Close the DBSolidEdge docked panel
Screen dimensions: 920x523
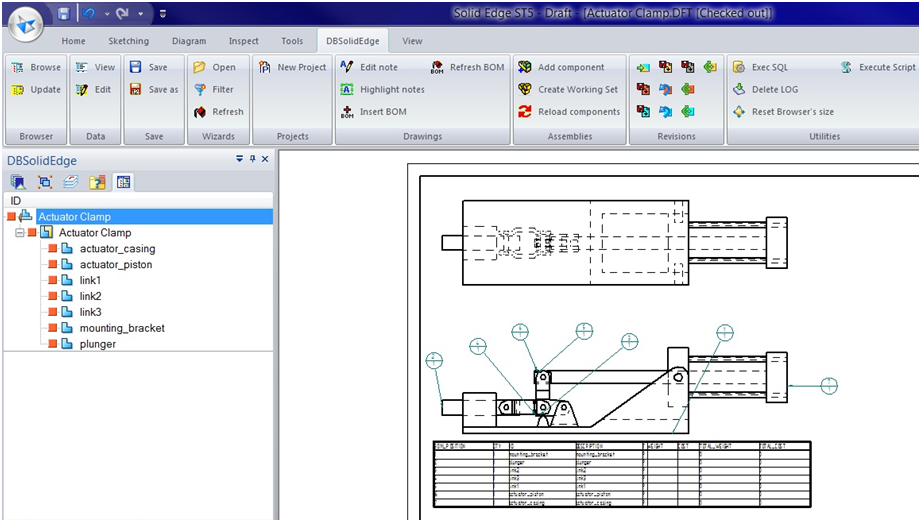(x=265, y=159)
